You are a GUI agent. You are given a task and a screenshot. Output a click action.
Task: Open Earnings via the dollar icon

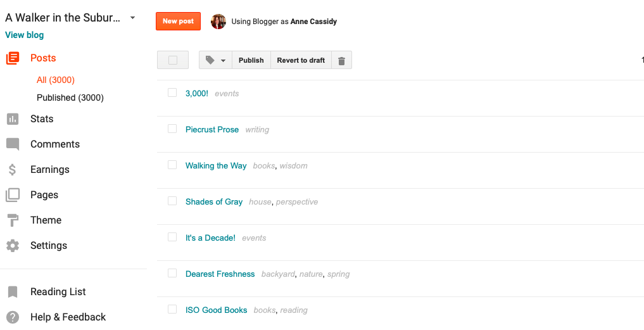pos(13,170)
